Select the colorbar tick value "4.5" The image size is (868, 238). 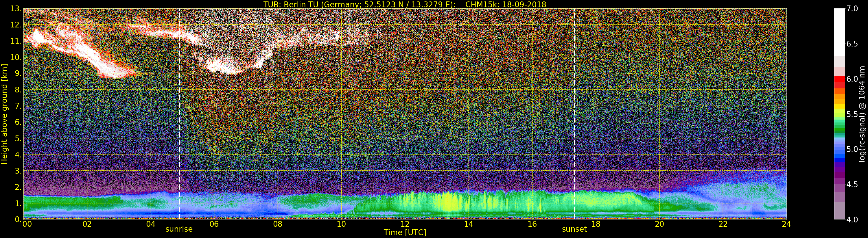coord(852,185)
